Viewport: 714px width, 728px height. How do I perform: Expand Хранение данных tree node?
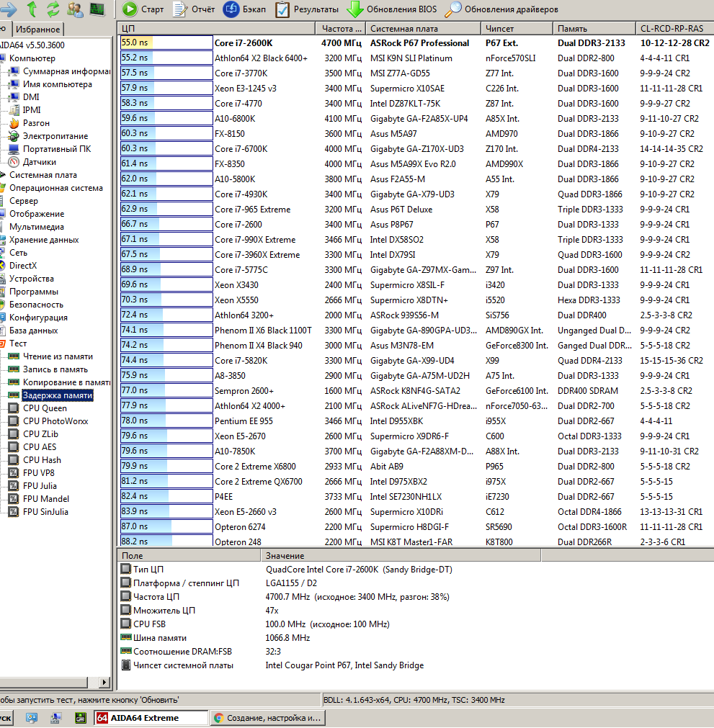click(40, 240)
